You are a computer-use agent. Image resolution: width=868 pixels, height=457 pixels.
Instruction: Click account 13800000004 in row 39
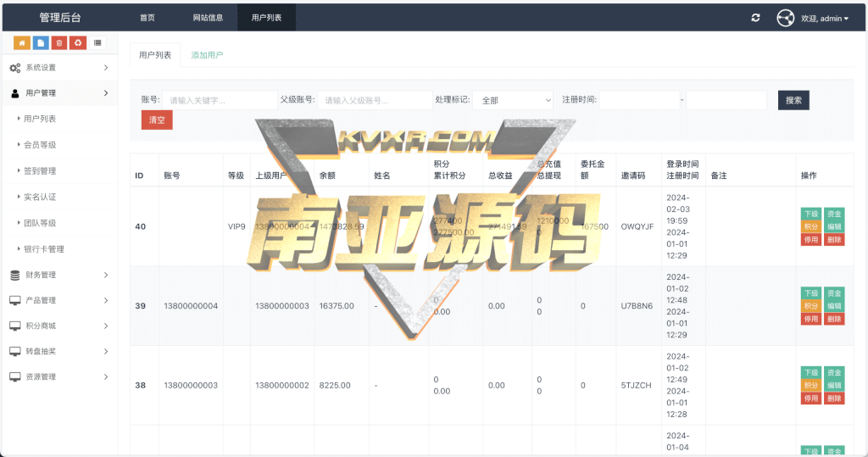tap(191, 306)
